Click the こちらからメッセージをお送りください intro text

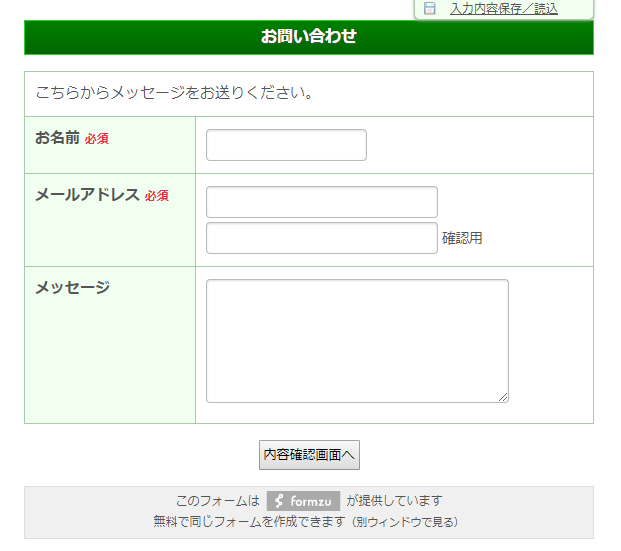tap(175, 94)
